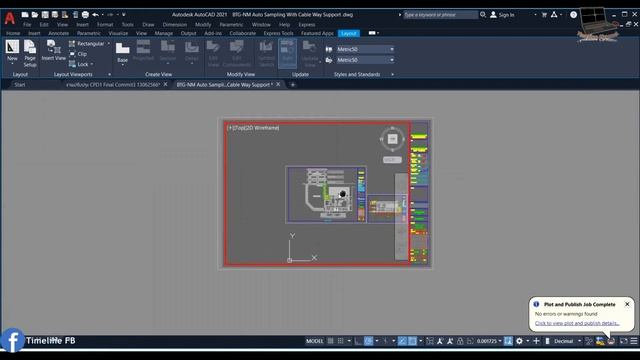The image size is (640, 360).
Task: Click the Undo arrow icon
Action: 95,15
